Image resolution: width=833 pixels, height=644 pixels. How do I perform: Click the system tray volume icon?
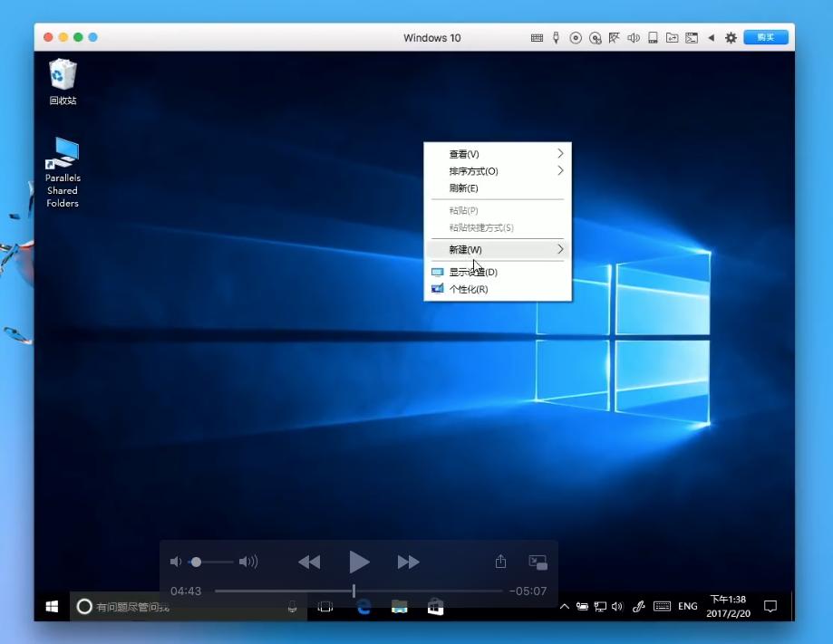[x=617, y=606]
